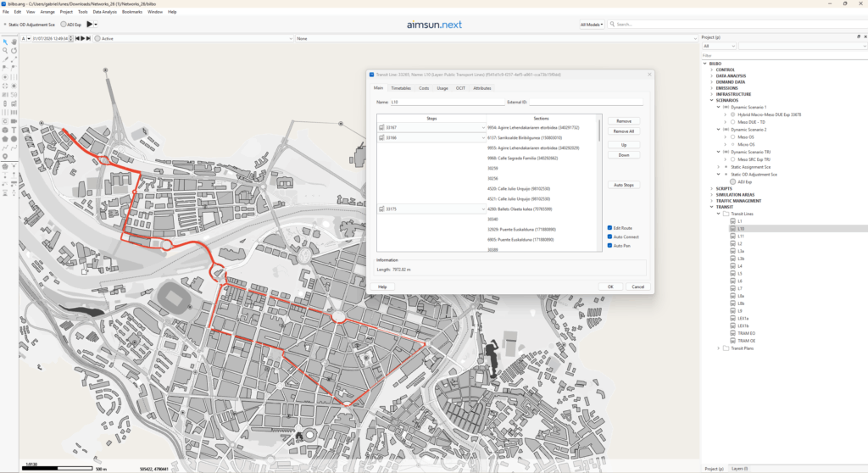Open the Data Analysis menu
868x473 pixels.
click(104, 12)
